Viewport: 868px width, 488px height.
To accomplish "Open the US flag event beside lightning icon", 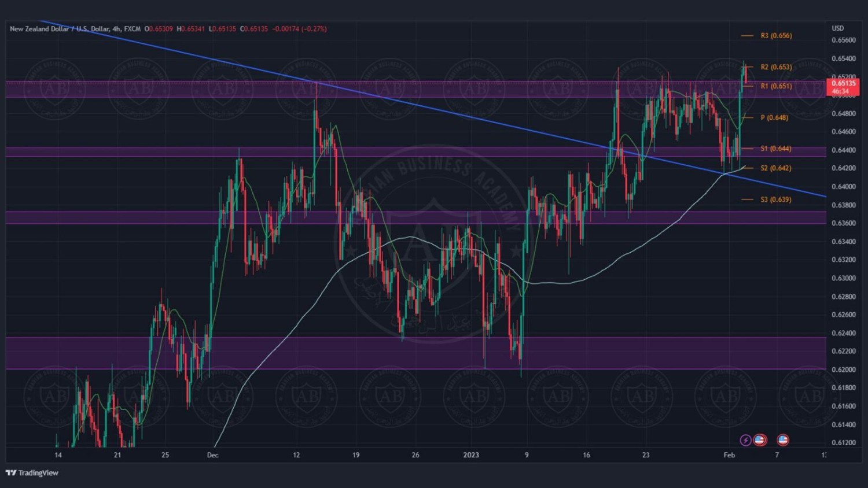I will (x=760, y=441).
